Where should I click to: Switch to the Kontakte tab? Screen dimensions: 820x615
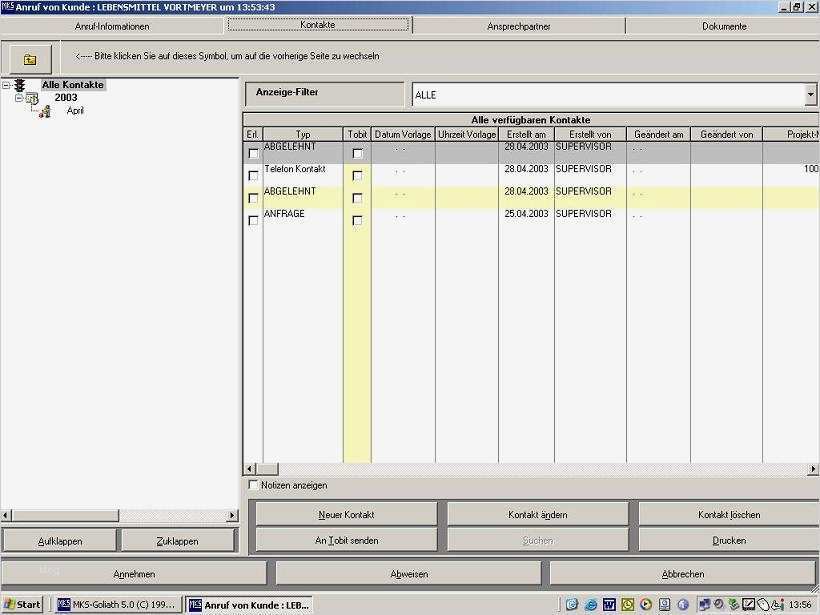point(318,25)
